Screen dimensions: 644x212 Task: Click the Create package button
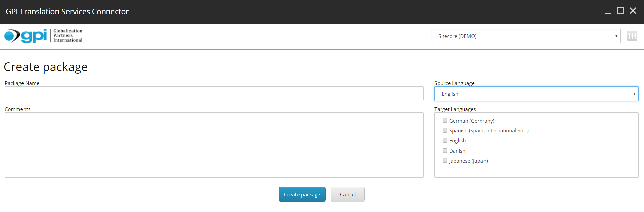coord(302,195)
